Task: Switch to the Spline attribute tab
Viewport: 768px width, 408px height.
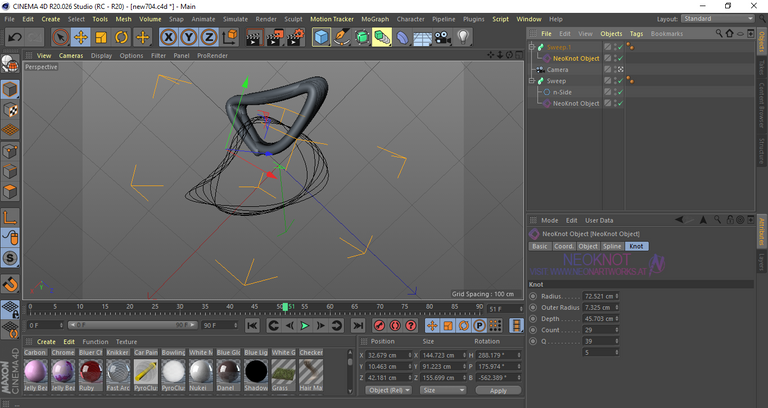Action: click(612, 246)
